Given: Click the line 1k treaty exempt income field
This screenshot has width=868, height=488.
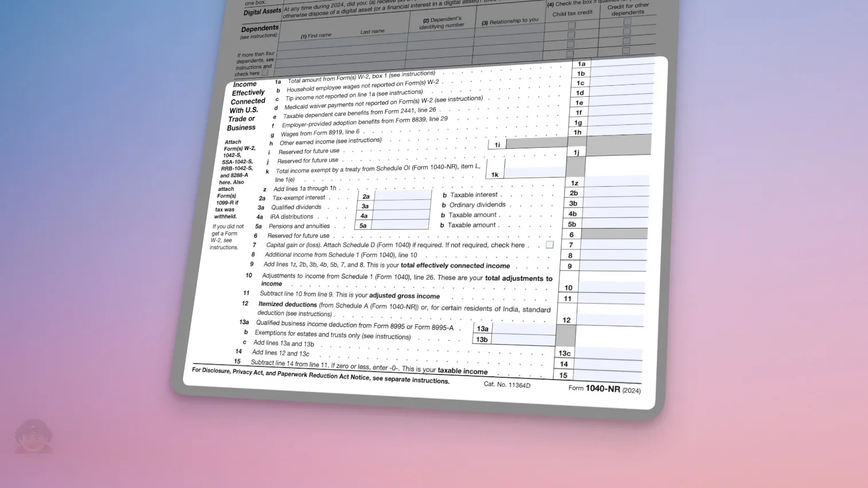Looking at the screenshot, I should 534,172.
